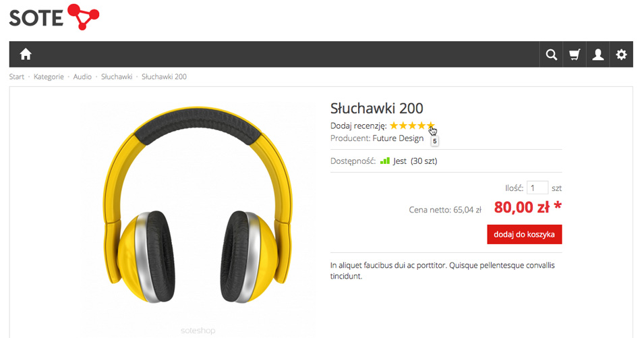Click the SOTE logo
The height and width of the screenshot is (338, 644).
(54, 18)
